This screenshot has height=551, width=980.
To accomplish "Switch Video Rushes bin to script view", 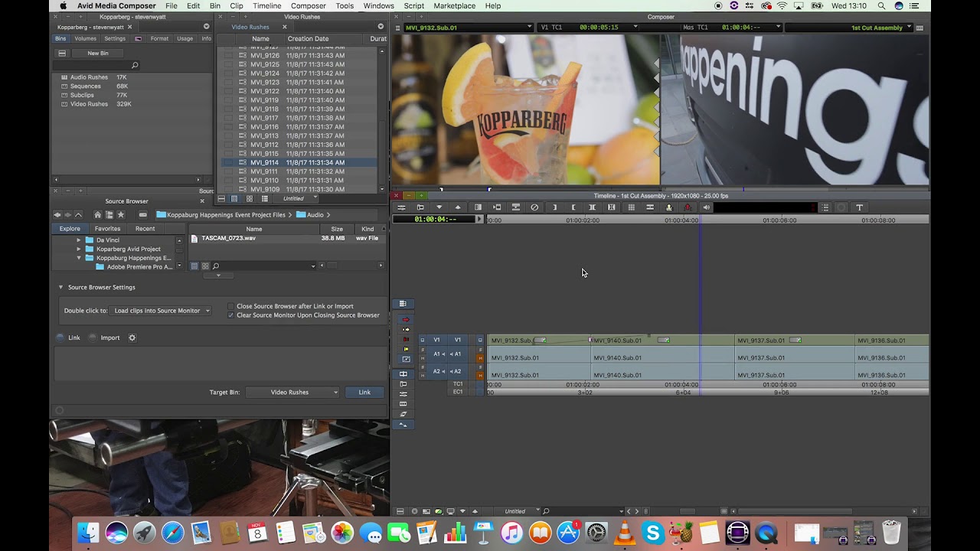I will pos(263,199).
